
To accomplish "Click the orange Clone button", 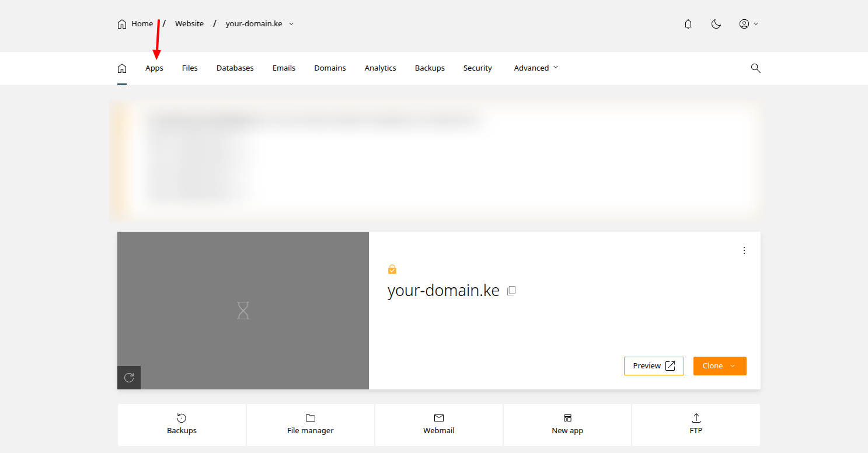I will (719, 366).
